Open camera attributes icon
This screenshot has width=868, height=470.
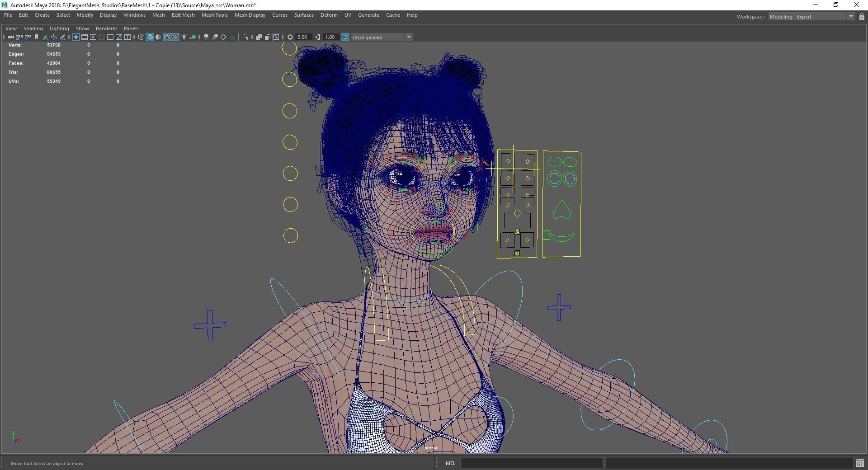[x=28, y=37]
